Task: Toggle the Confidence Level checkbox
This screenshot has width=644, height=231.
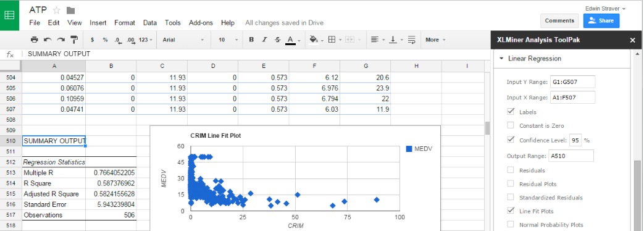Action: 511,140
